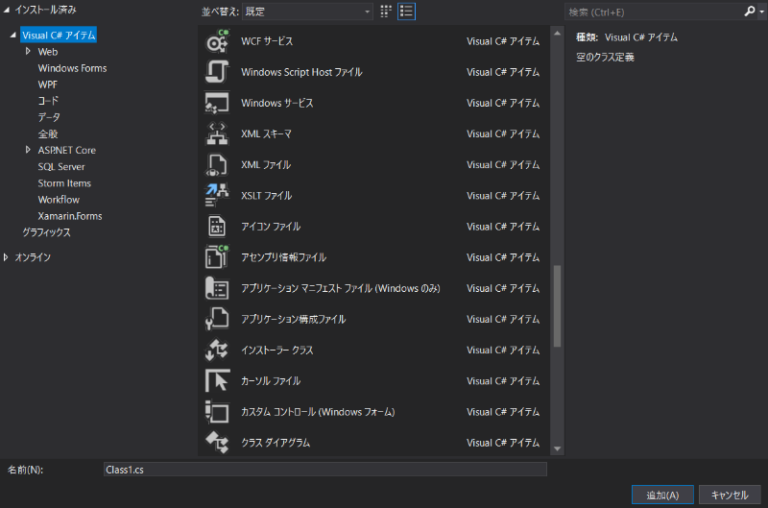Select the クラス ダイアグラム template icon

click(x=217, y=442)
